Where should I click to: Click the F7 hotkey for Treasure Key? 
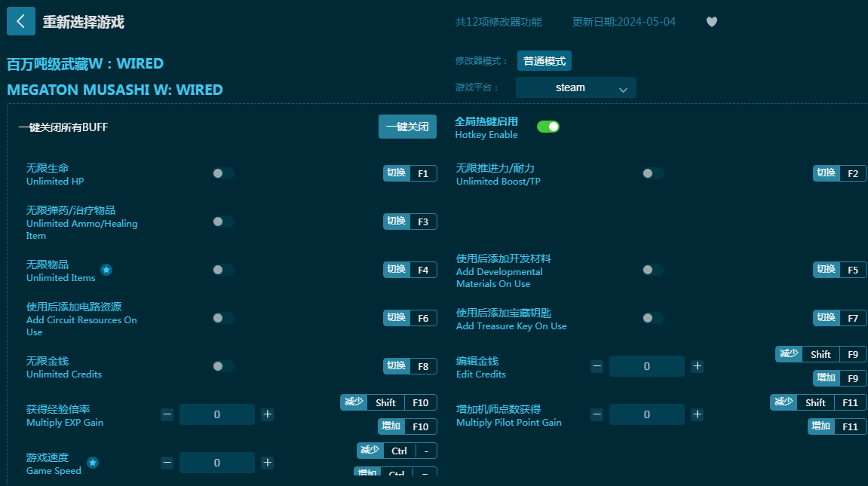click(x=840, y=318)
